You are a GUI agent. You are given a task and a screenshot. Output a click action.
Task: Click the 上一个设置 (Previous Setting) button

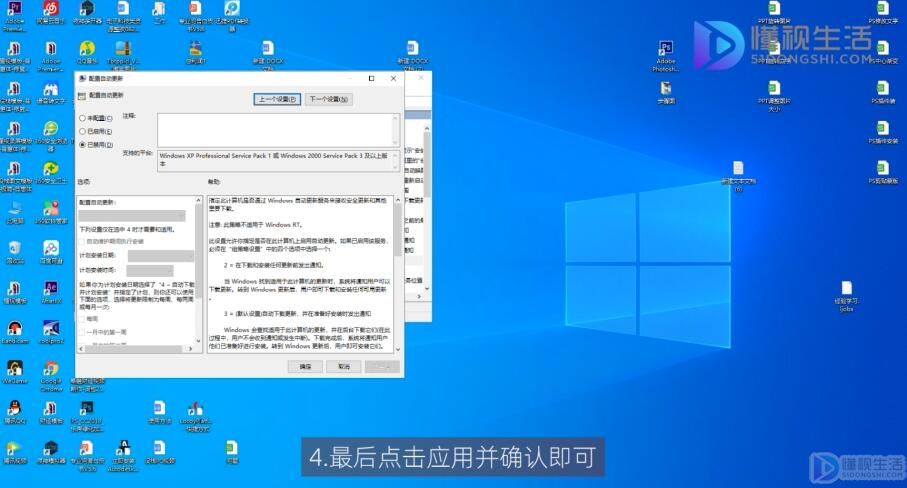(276, 99)
